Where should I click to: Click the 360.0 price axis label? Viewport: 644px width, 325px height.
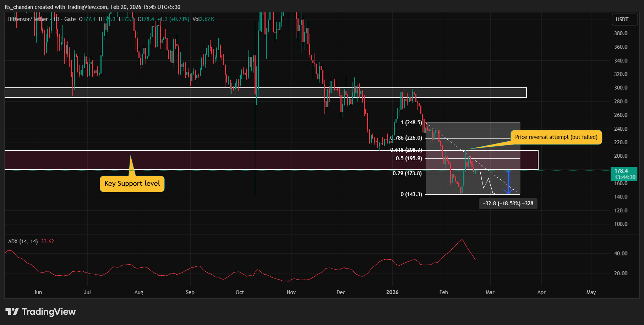(621, 47)
